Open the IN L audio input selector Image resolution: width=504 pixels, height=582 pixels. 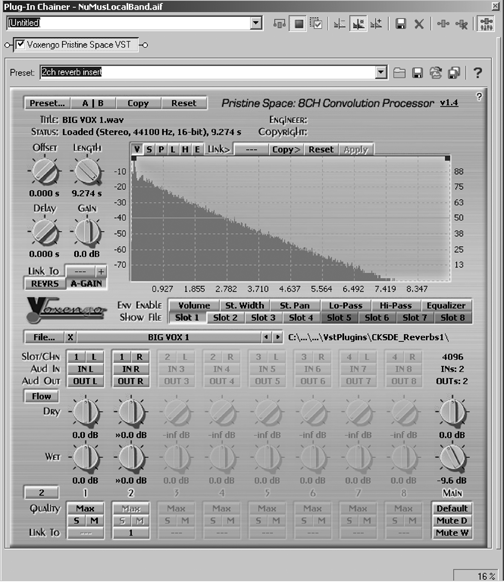pos(85,369)
